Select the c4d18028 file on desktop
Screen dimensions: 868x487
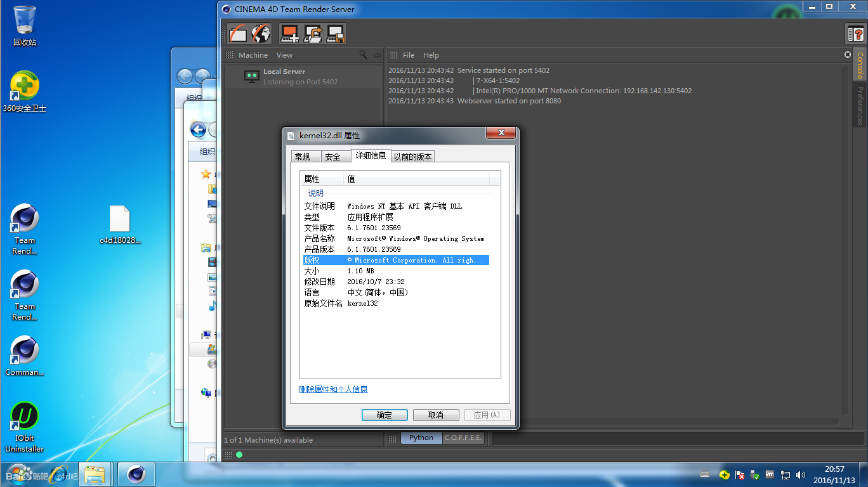[x=120, y=224]
